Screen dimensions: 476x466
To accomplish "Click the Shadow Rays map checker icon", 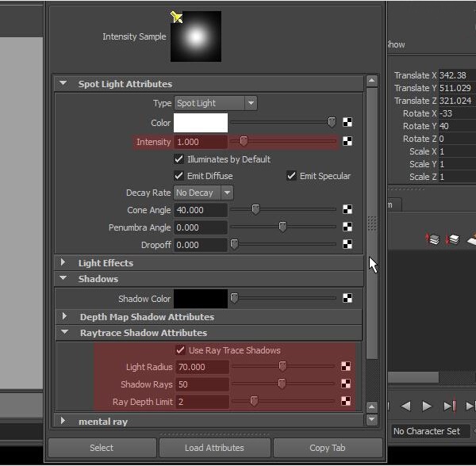I will click(346, 384).
